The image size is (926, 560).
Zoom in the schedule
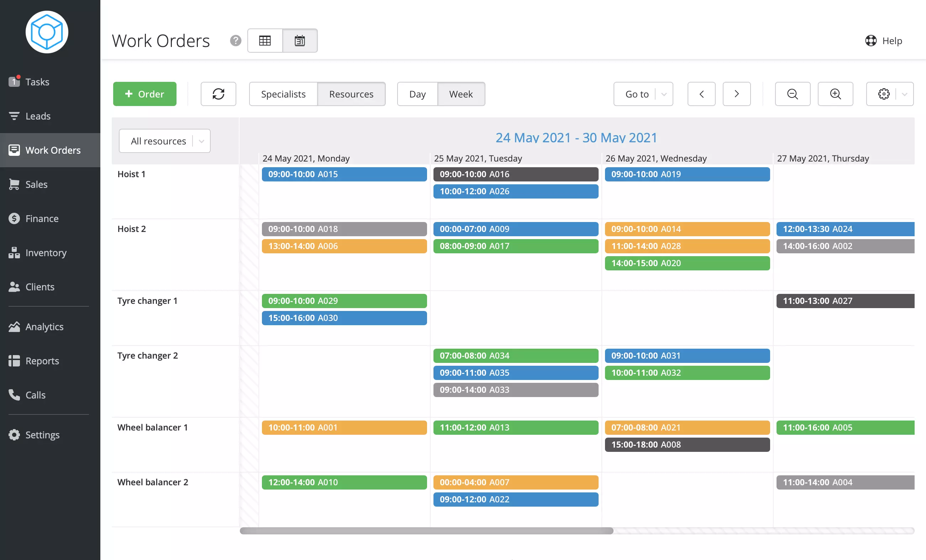836,94
